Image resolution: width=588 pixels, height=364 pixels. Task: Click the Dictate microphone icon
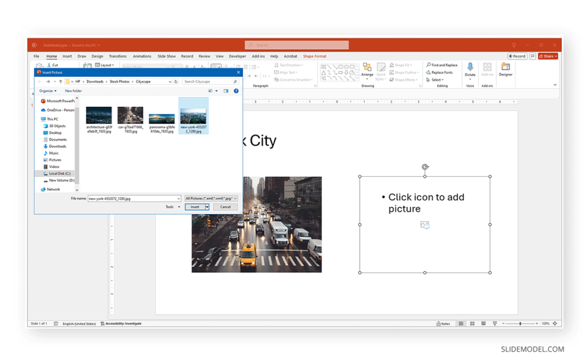click(x=470, y=67)
